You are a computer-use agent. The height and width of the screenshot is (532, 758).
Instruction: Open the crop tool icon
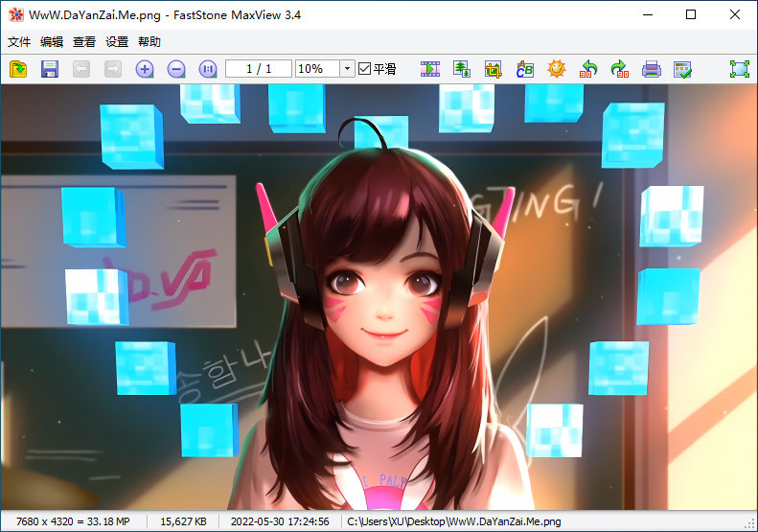pos(494,69)
